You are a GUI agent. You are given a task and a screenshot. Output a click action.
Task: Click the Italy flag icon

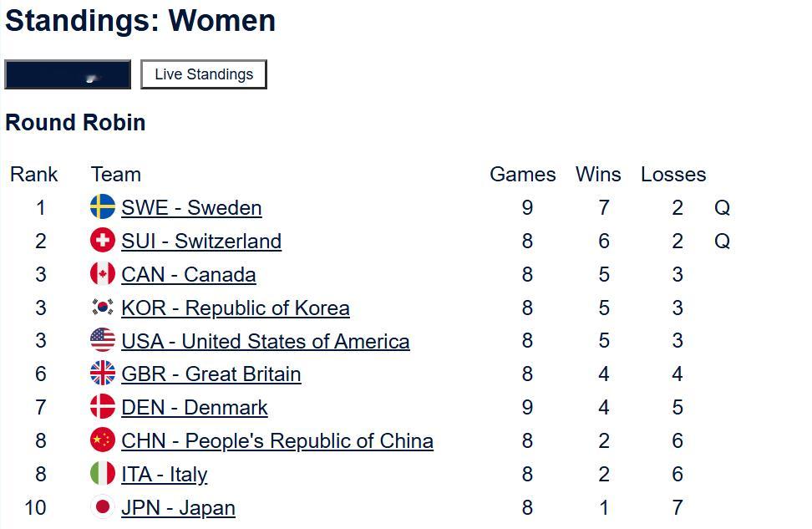(x=103, y=474)
